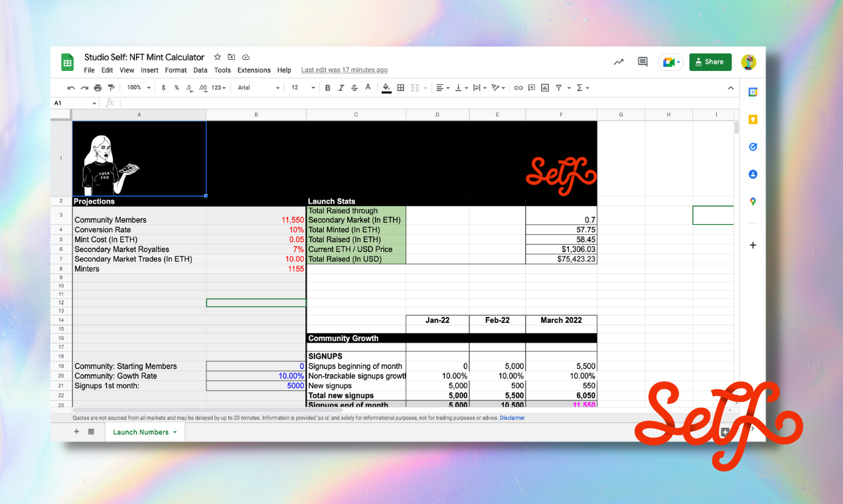The height and width of the screenshot is (504, 843).
Task: Insert a comment
Action: pyautogui.click(x=532, y=88)
